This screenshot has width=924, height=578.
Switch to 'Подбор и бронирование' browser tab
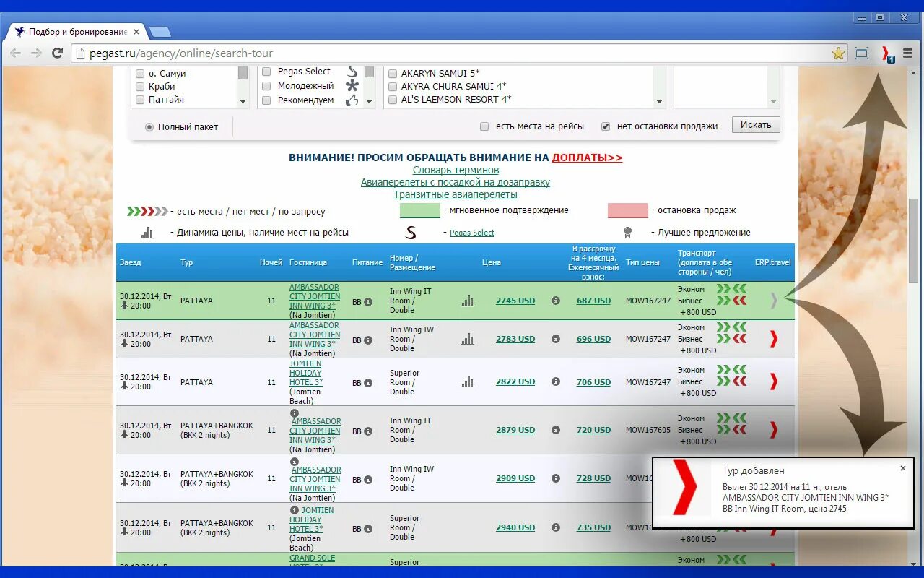[x=78, y=32]
